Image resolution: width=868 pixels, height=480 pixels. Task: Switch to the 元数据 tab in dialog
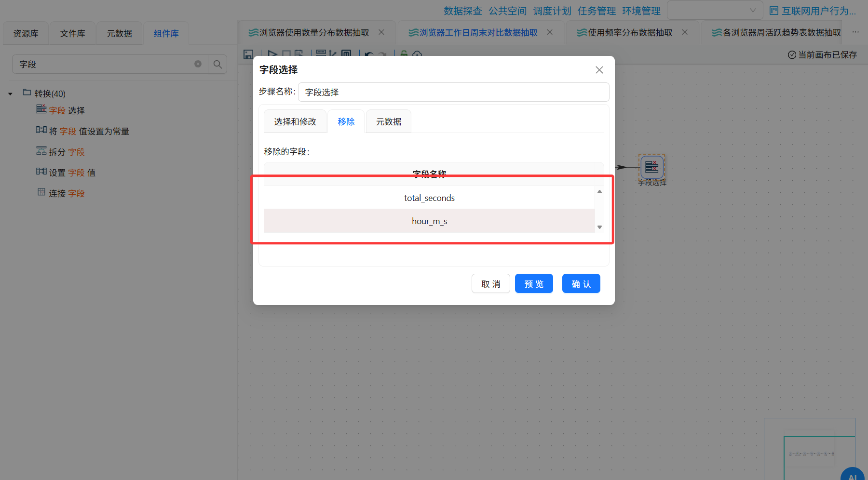click(389, 121)
